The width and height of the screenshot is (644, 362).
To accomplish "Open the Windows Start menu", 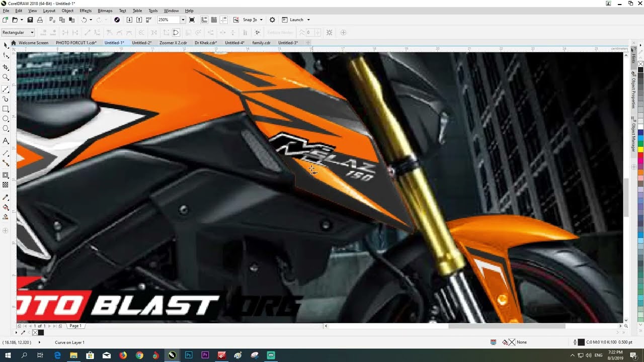I will tap(8, 355).
